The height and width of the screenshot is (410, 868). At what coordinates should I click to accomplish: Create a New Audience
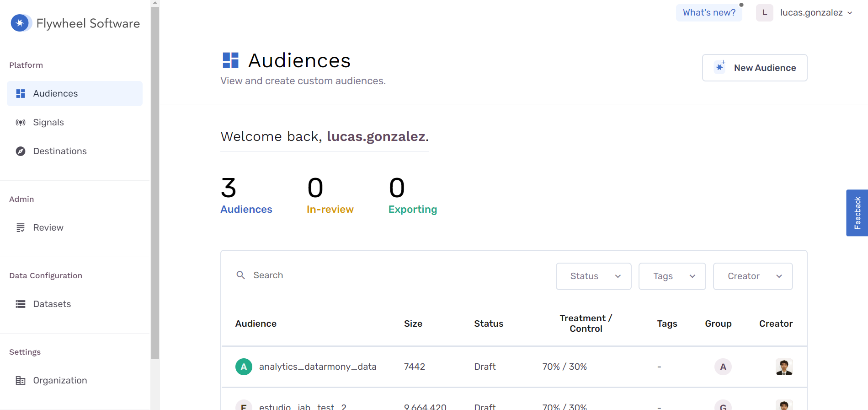pos(755,68)
